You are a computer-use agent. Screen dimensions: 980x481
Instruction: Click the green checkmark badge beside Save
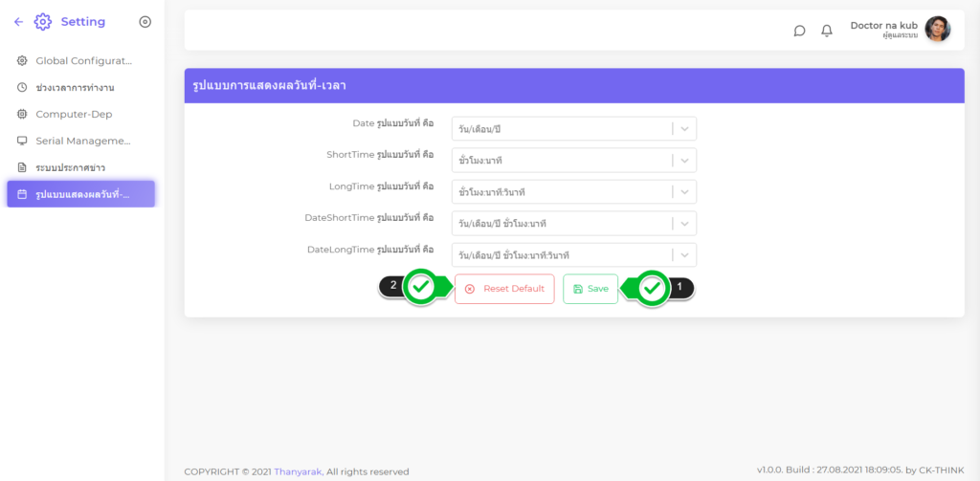click(x=653, y=288)
